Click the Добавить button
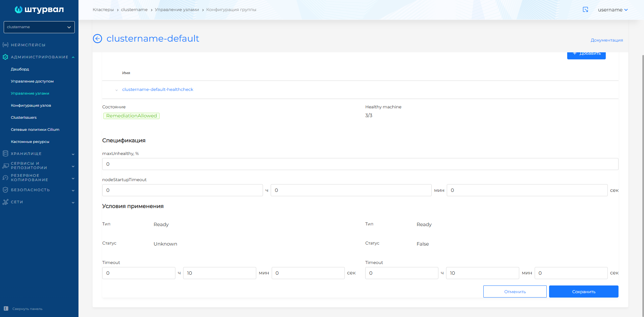Image resolution: width=644 pixels, height=317 pixels. [586, 55]
